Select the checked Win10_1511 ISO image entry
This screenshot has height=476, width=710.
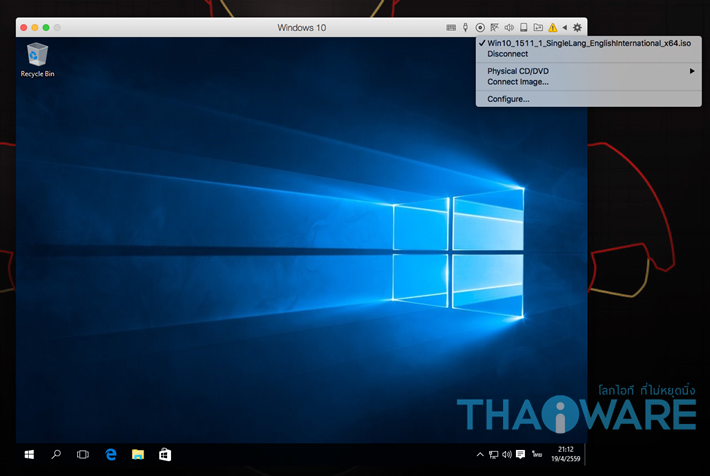click(589, 43)
